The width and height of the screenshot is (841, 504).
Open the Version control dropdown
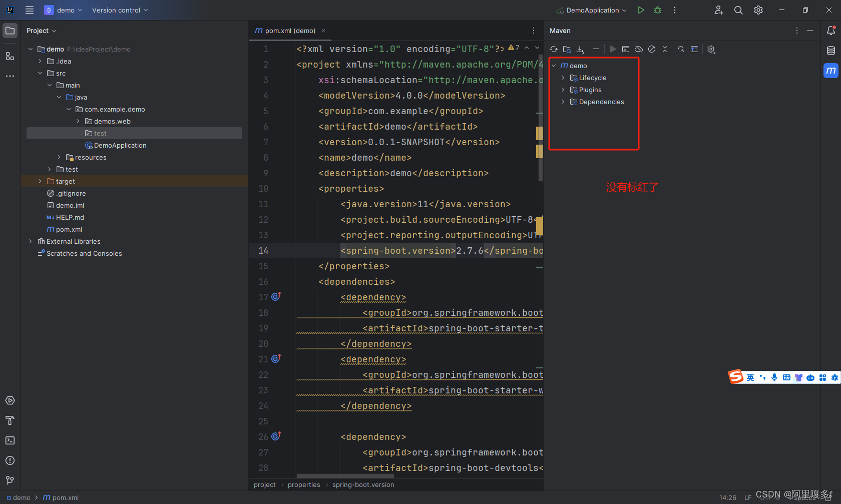(120, 10)
